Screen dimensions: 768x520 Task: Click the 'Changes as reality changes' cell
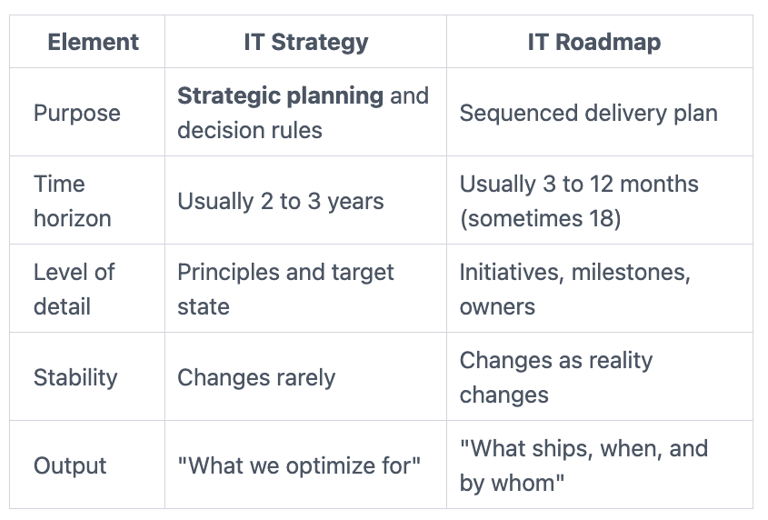tap(555, 377)
